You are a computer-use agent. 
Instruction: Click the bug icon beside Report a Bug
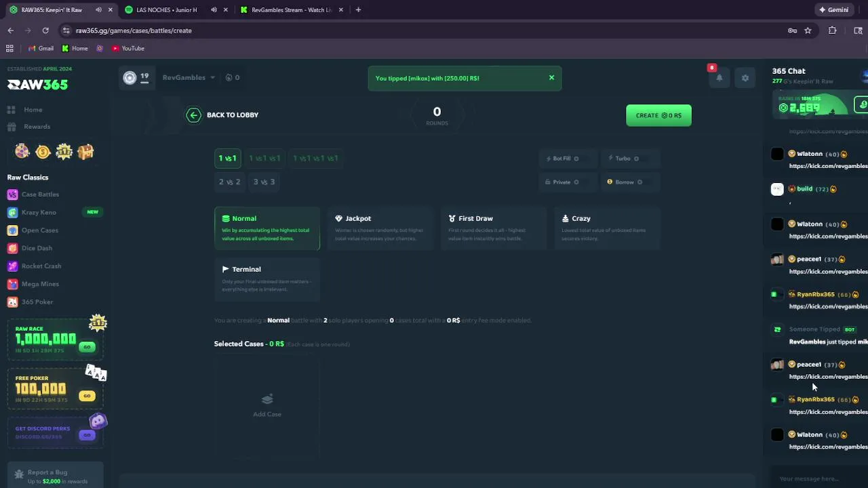point(19,474)
